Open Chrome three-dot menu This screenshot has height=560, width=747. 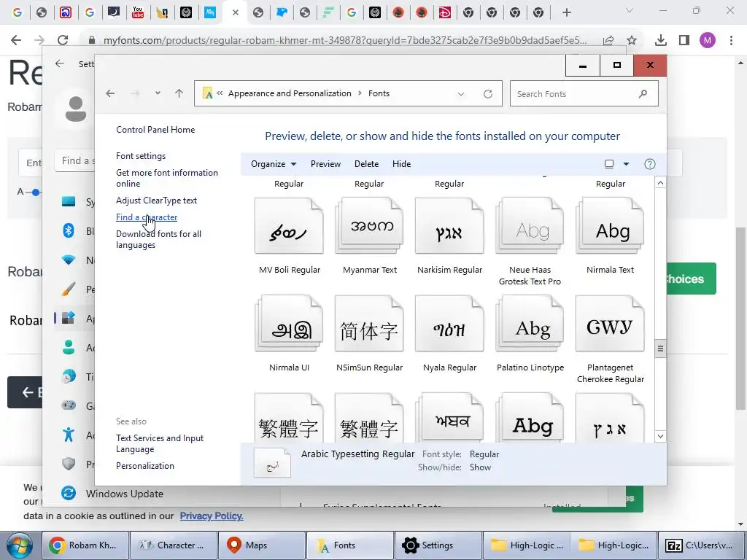731,40
